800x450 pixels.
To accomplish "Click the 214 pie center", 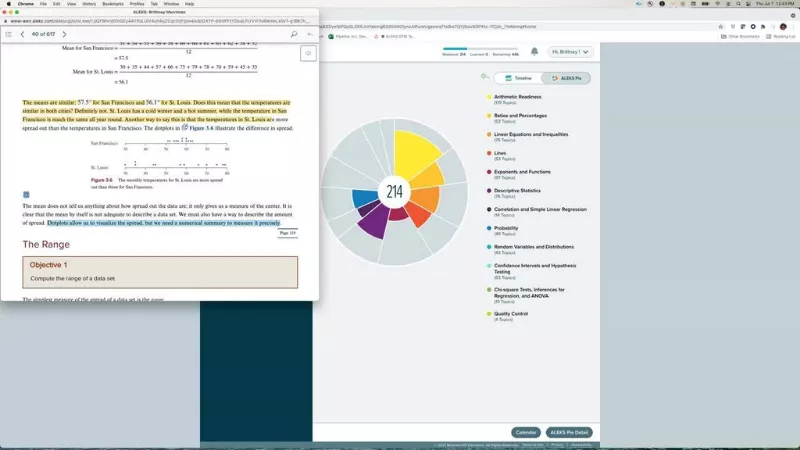I will 394,192.
